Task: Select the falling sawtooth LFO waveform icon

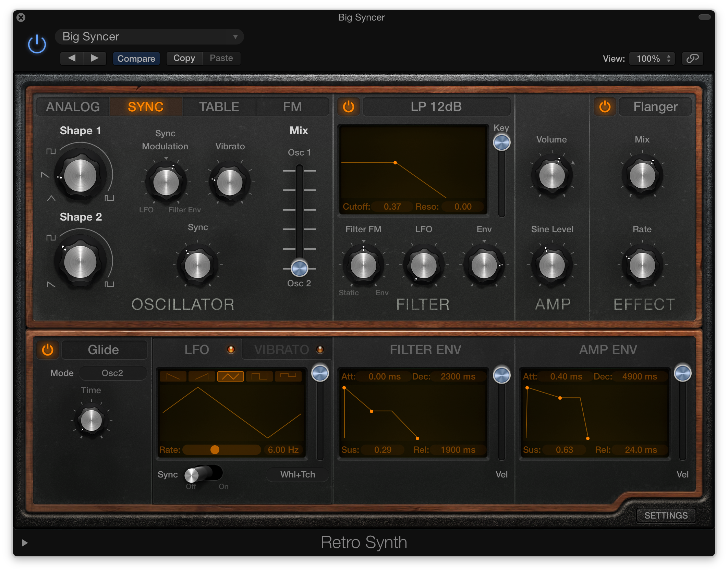Action: [173, 376]
